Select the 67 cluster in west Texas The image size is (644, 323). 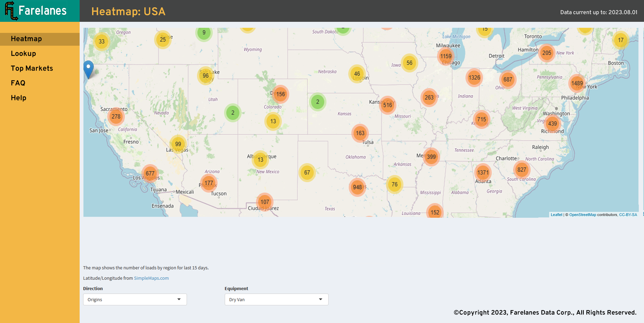[307, 172]
